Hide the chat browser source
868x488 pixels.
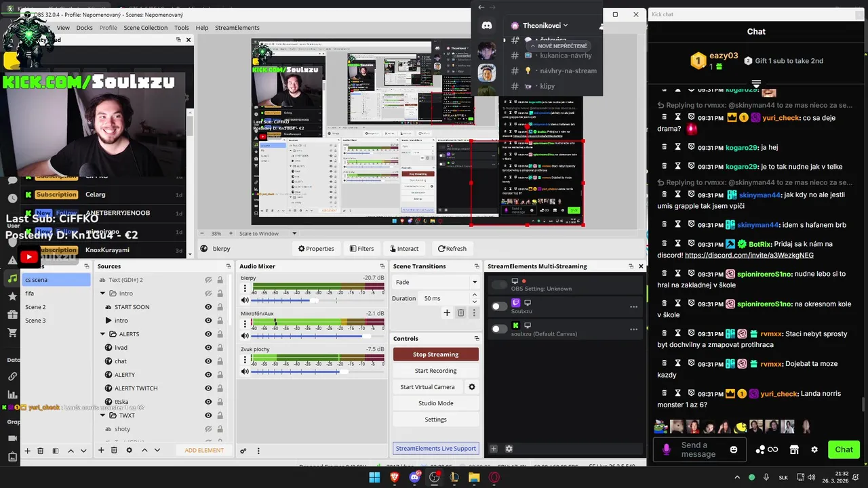(208, 361)
